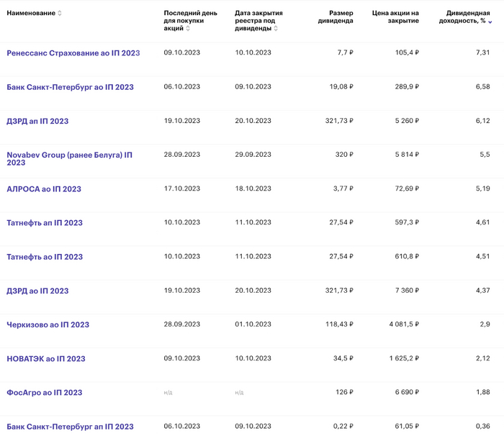504x446 pixels.
Task: Open Банк Санкт-Петербург ап ИП 2023
Action: click(70, 427)
